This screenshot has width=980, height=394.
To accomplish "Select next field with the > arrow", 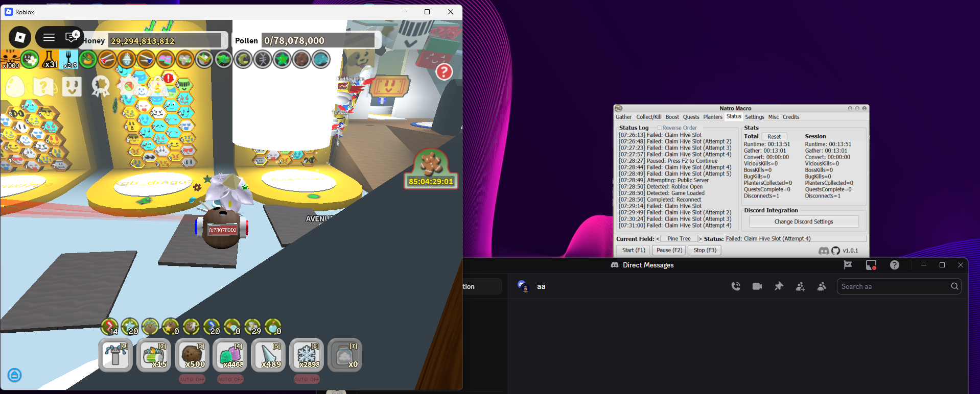I will click(701, 239).
